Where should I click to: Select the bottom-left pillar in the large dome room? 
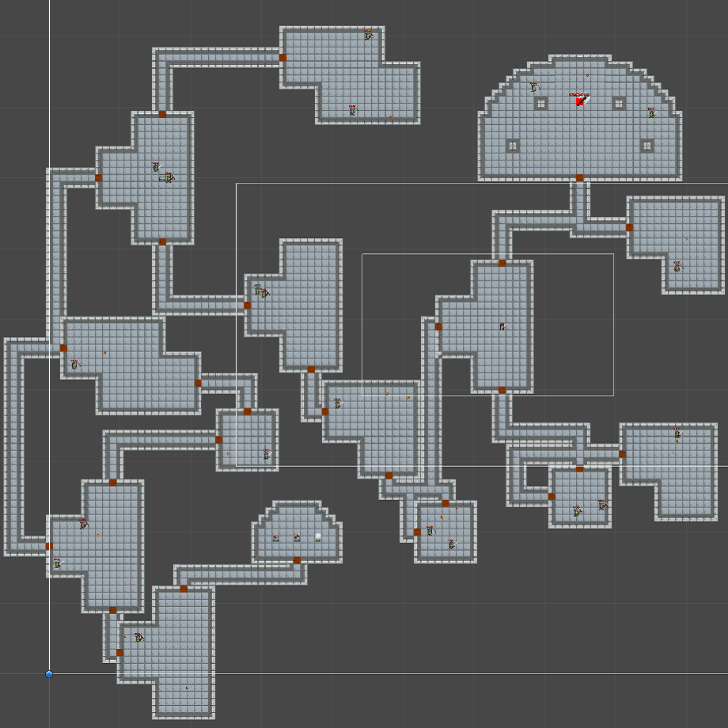(x=513, y=146)
